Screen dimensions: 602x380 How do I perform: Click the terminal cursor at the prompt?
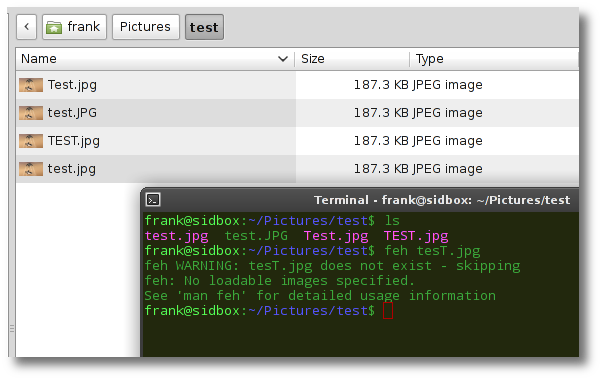tap(388, 311)
